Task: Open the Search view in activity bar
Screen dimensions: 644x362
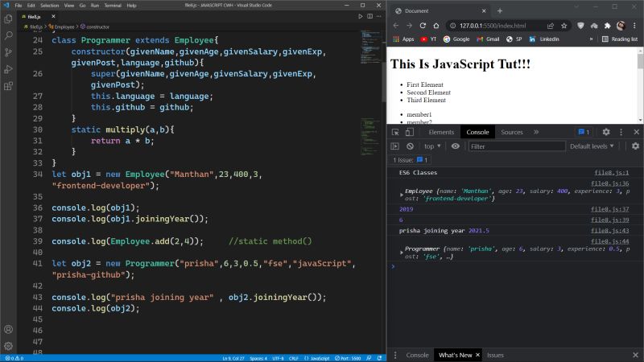Action: (x=8, y=35)
